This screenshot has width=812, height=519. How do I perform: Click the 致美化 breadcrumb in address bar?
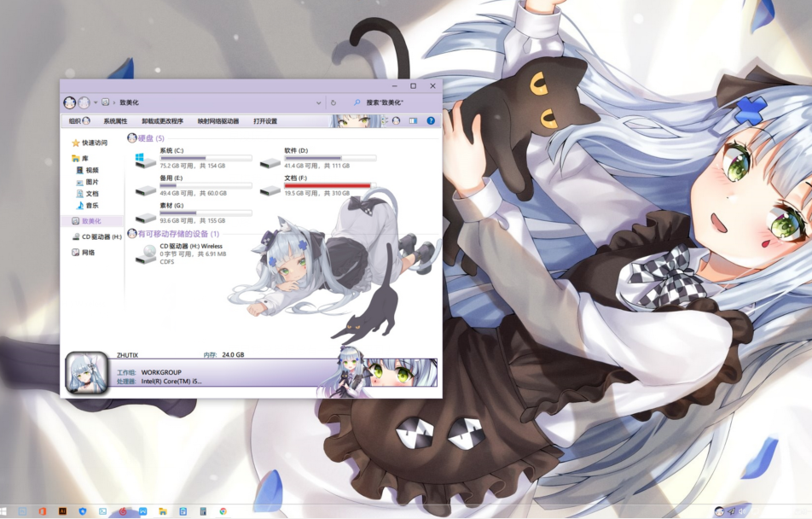[129, 102]
